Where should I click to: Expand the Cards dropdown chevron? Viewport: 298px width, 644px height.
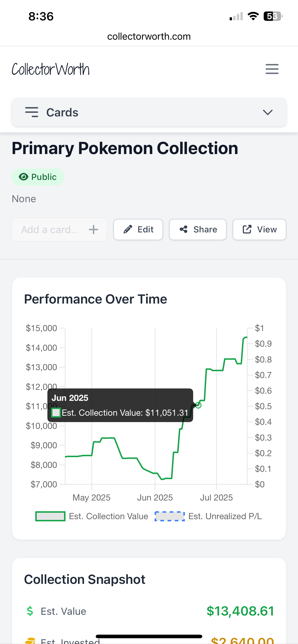click(x=268, y=112)
